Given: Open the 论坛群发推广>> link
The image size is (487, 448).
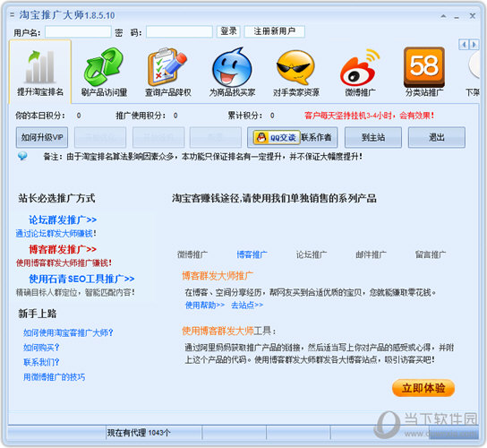Looking at the screenshot, I should click(x=63, y=220).
